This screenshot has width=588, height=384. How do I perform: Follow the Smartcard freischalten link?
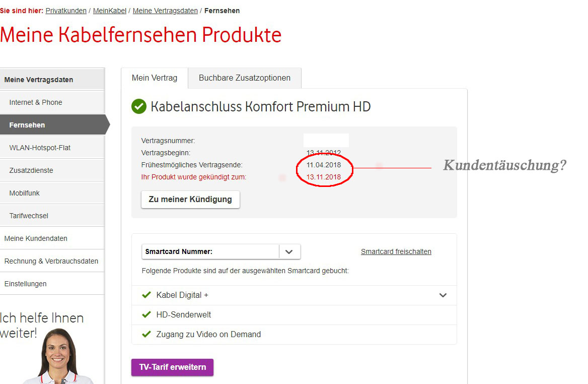pyautogui.click(x=396, y=251)
